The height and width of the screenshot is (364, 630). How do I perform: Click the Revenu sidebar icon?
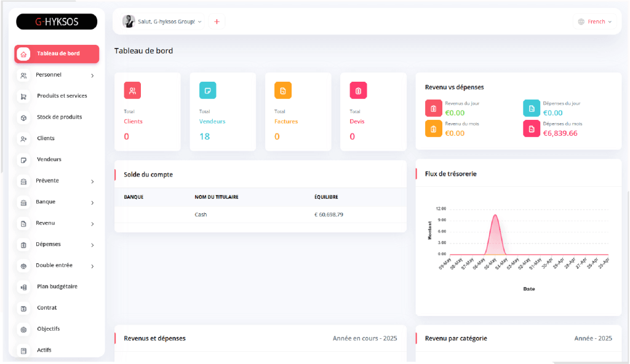24,224
